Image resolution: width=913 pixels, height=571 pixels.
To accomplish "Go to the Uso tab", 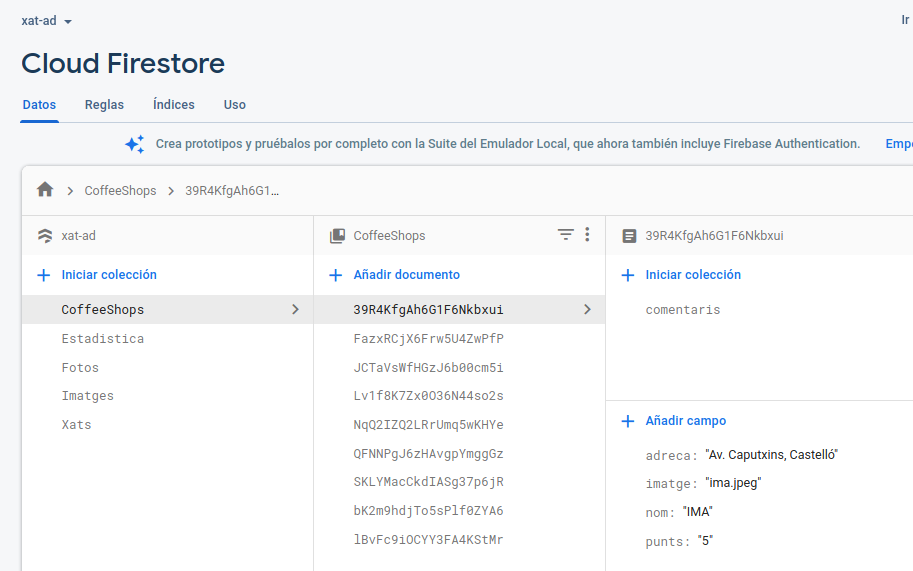I will 235,105.
